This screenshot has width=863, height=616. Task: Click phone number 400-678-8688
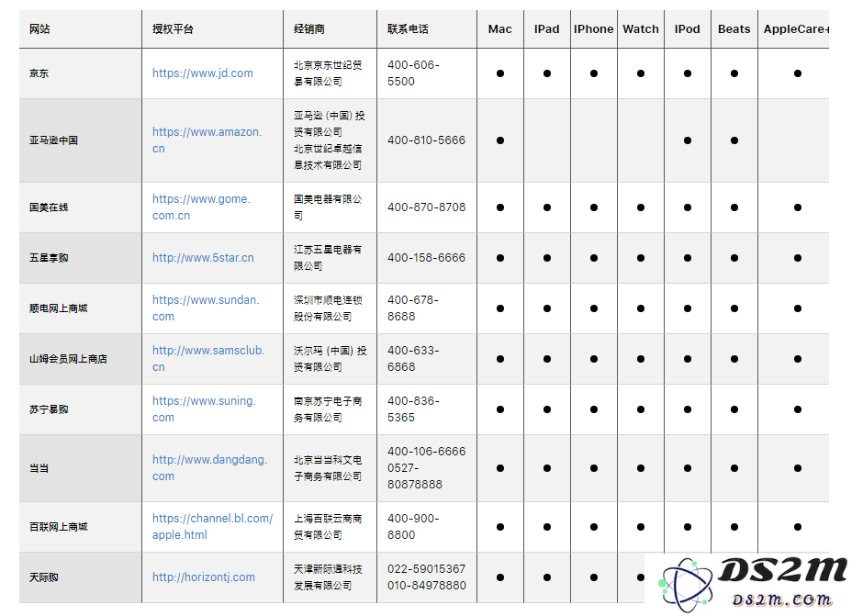pos(413,308)
